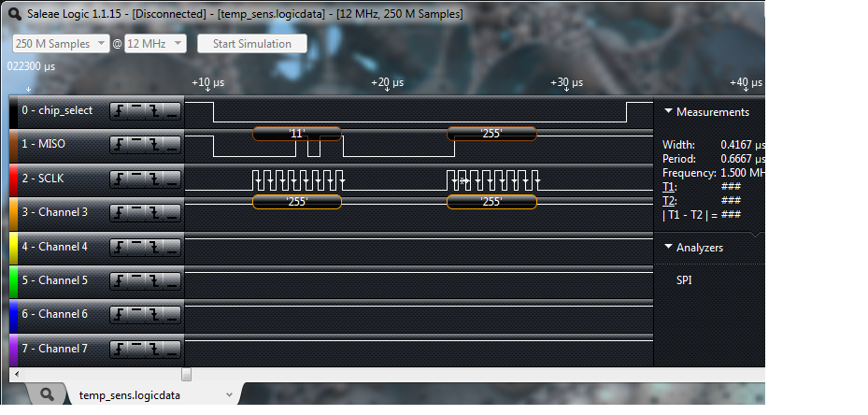Set falling edge trigger on MISO channel
868x415 pixels.
[x=154, y=145]
